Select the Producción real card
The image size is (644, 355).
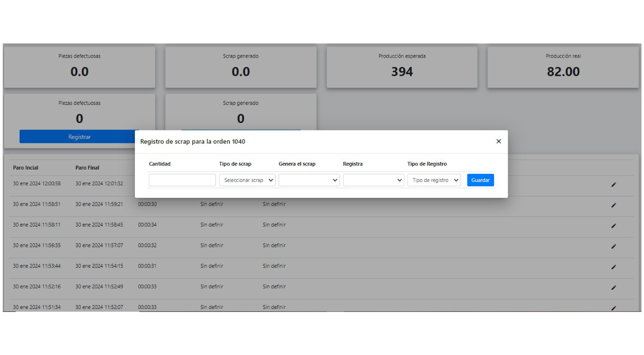click(563, 67)
